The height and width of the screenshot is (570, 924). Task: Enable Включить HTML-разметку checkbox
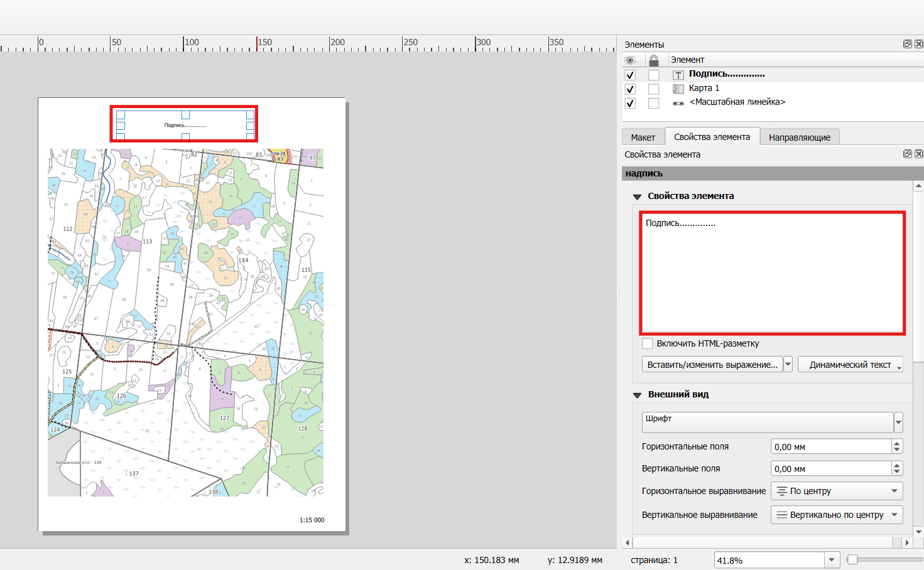648,343
